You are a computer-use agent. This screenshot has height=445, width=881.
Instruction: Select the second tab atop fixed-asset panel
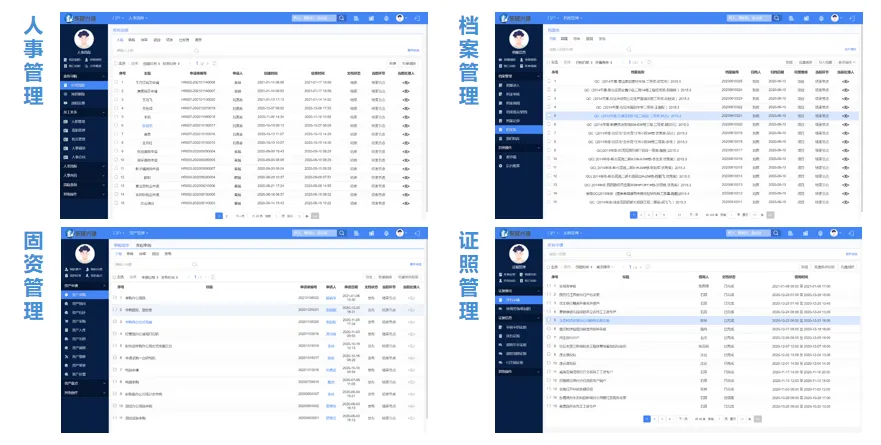143,246
